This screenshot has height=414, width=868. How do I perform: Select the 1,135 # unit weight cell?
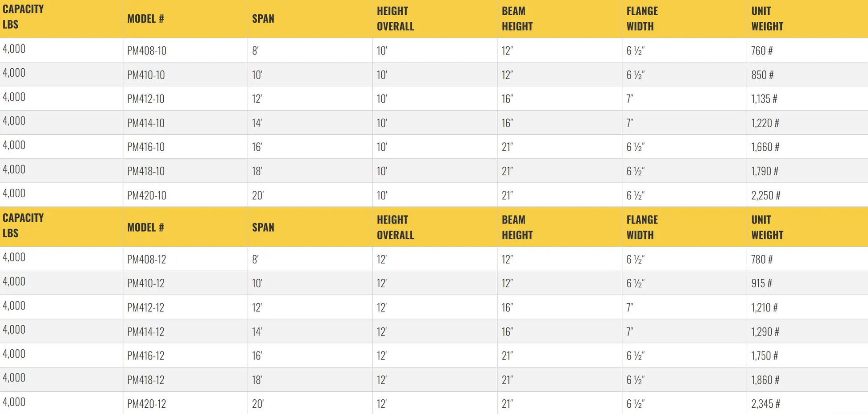pyautogui.click(x=764, y=99)
